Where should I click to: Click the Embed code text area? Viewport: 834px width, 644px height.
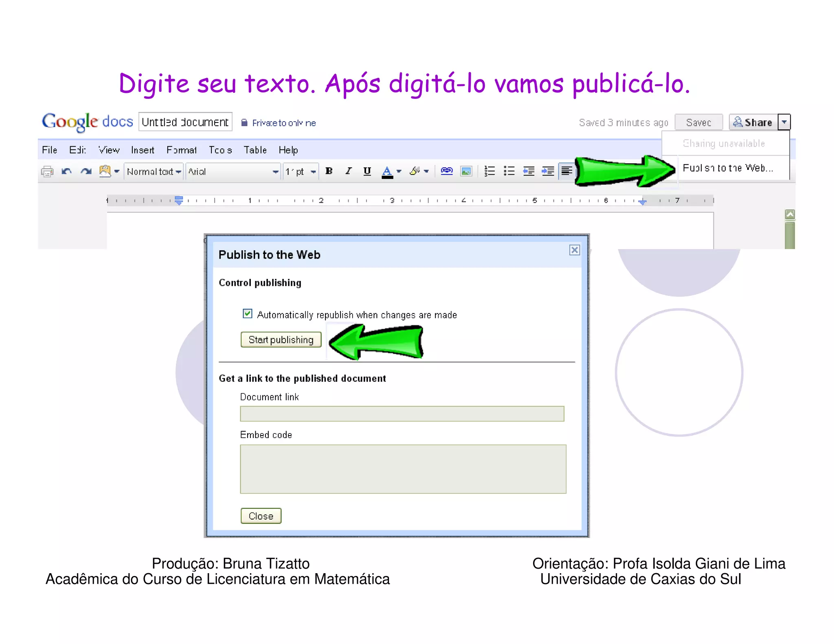[403, 469]
